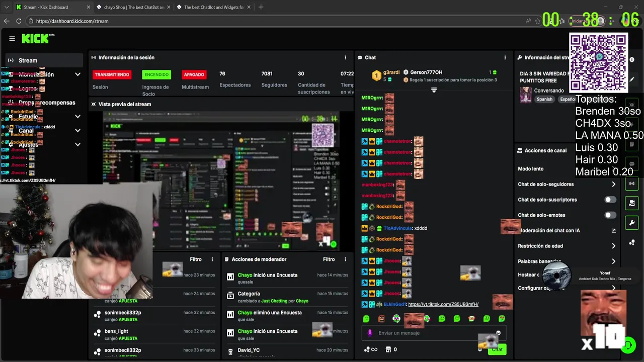Reload the dashboard page
The height and width of the screenshot is (362, 644).
click(19, 21)
